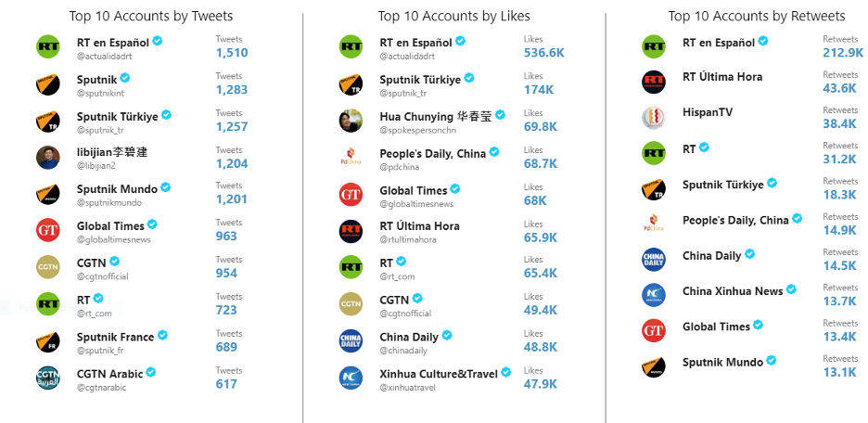Click Global Times logo in Likes column
Image resolution: width=868 pixels, height=423 pixels.
click(x=351, y=194)
